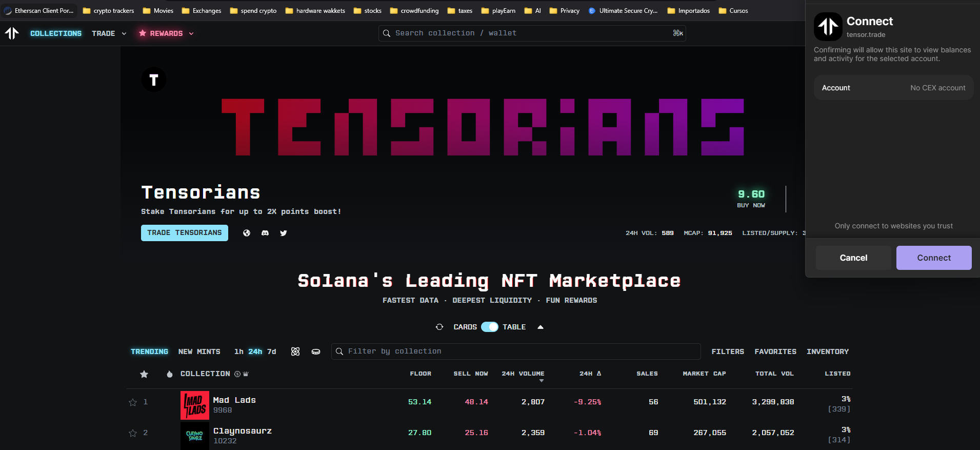Cancel the wallet connection request
This screenshot has width=980, height=450.
coord(853,258)
